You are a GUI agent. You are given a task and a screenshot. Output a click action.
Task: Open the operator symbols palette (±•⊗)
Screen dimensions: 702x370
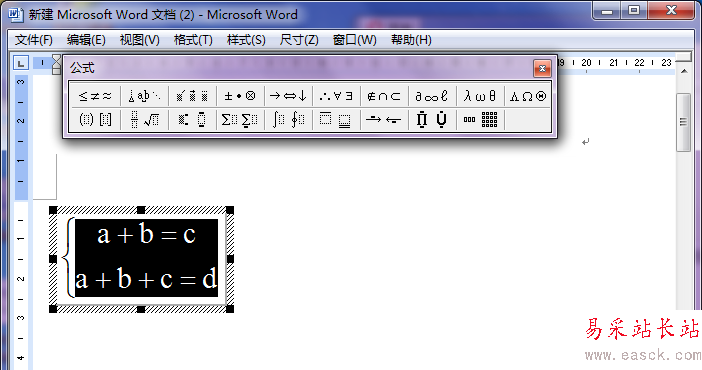tap(240, 96)
